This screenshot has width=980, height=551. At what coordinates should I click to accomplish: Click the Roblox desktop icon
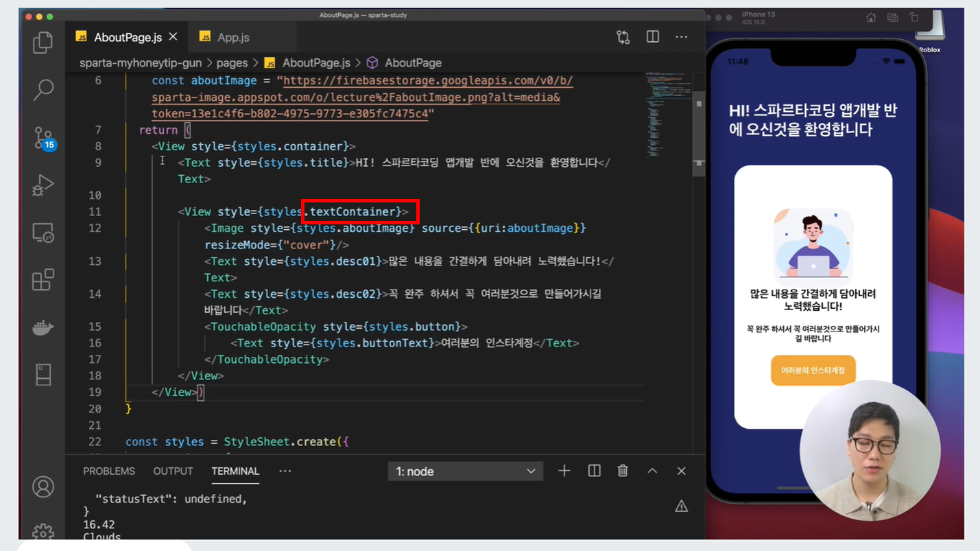(x=930, y=33)
